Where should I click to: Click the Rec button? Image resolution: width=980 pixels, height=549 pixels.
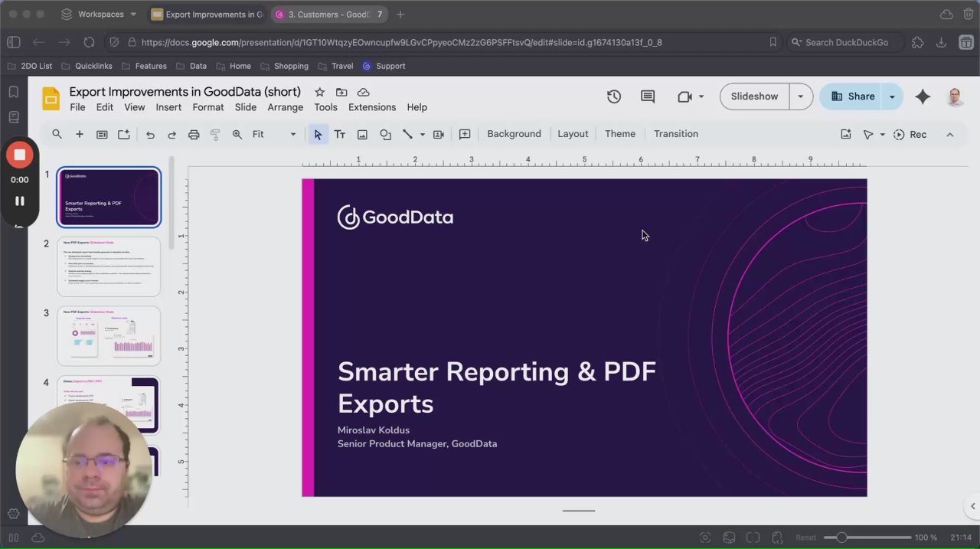click(910, 135)
